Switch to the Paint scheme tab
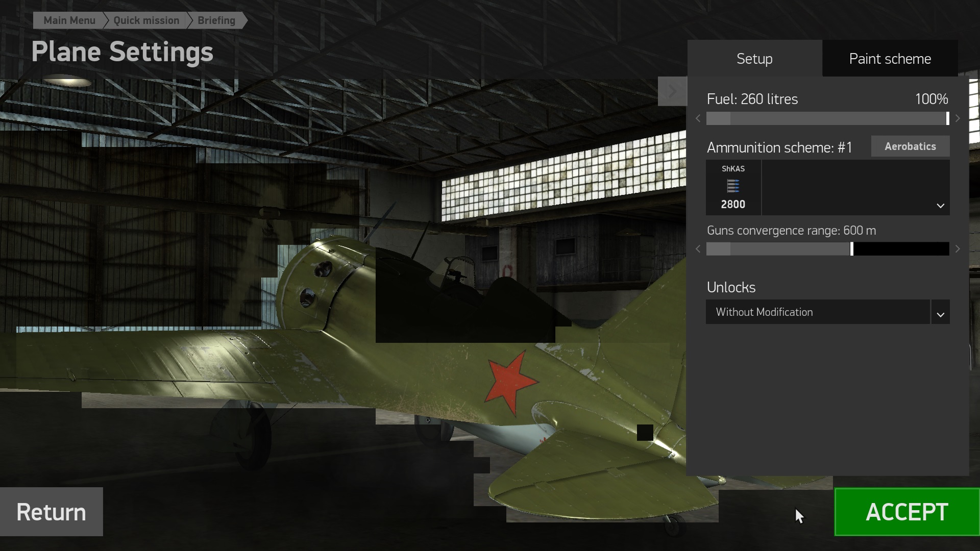 890,58
